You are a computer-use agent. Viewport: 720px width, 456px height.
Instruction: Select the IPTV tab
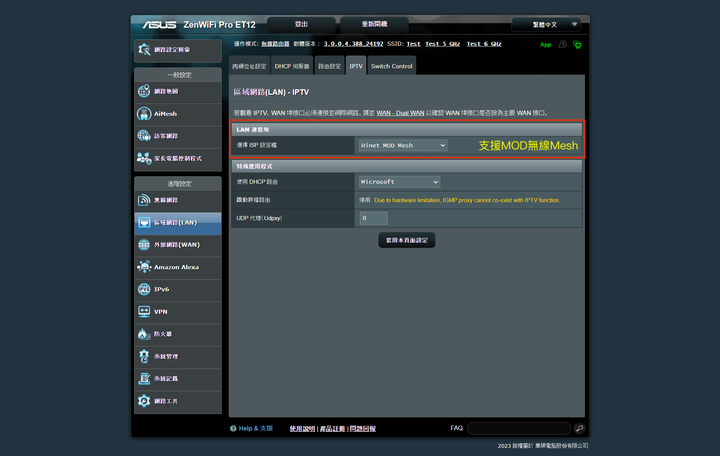point(356,66)
